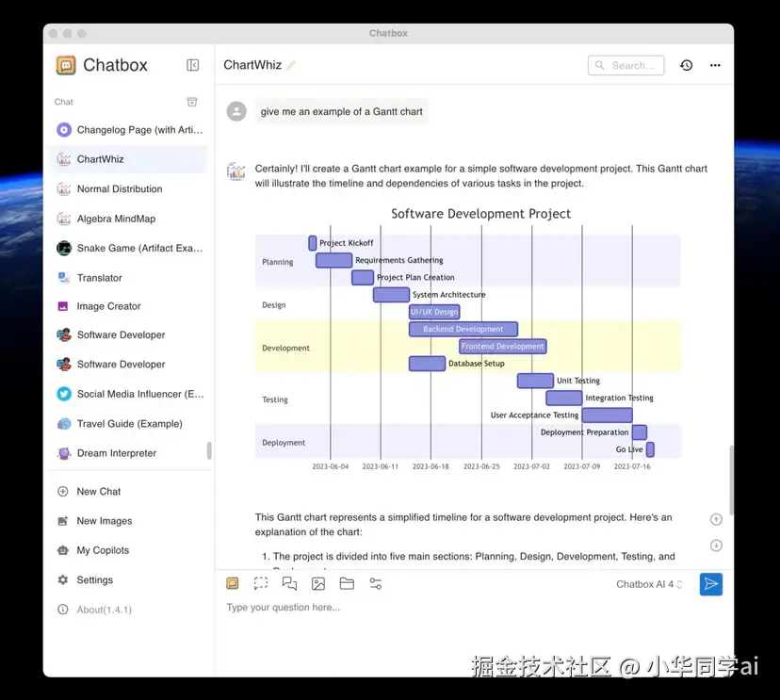
Task: Send message with the blue paper plane button
Action: 711,584
